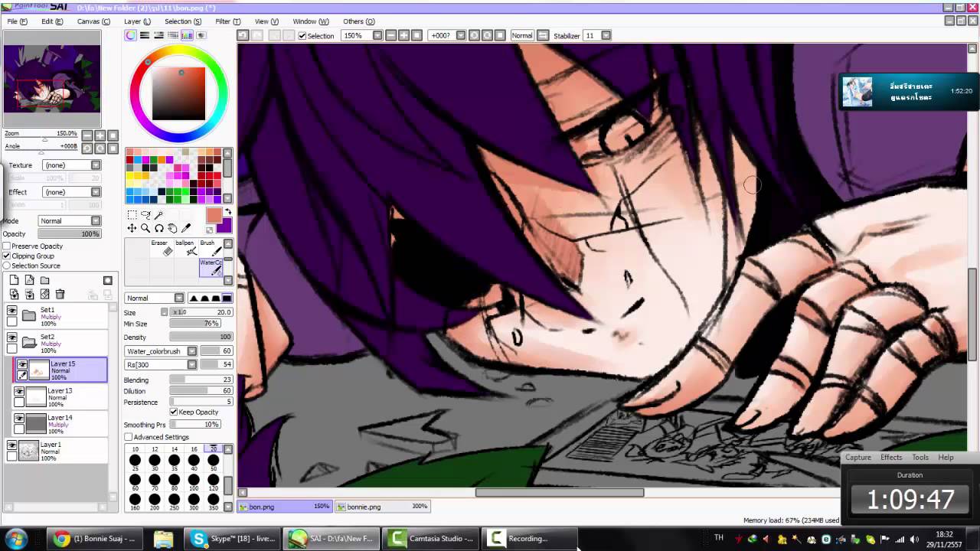Screen dimensions: 980x551
Task: Enable Advanced Settings checkbox
Action: (x=128, y=437)
